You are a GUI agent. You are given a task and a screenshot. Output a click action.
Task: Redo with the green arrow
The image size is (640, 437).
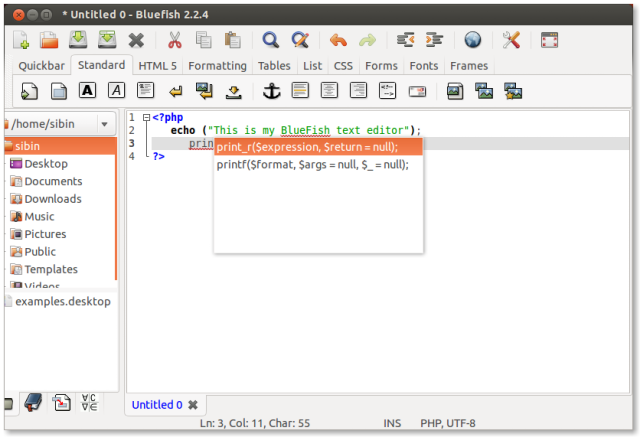(367, 40)
